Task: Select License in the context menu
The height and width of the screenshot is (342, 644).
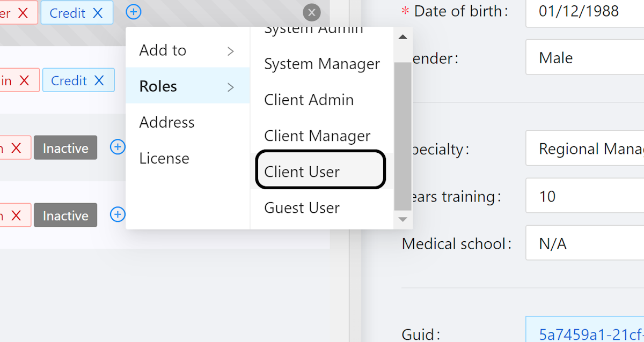Action: [x=188, y=158]
